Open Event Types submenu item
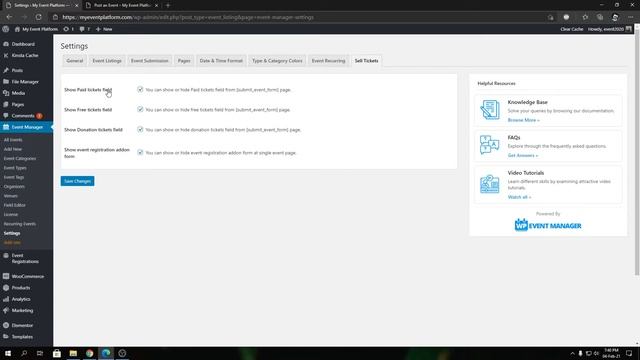This screenshot has width=640, height=360. pyautogui.click(x=15, y=168)
